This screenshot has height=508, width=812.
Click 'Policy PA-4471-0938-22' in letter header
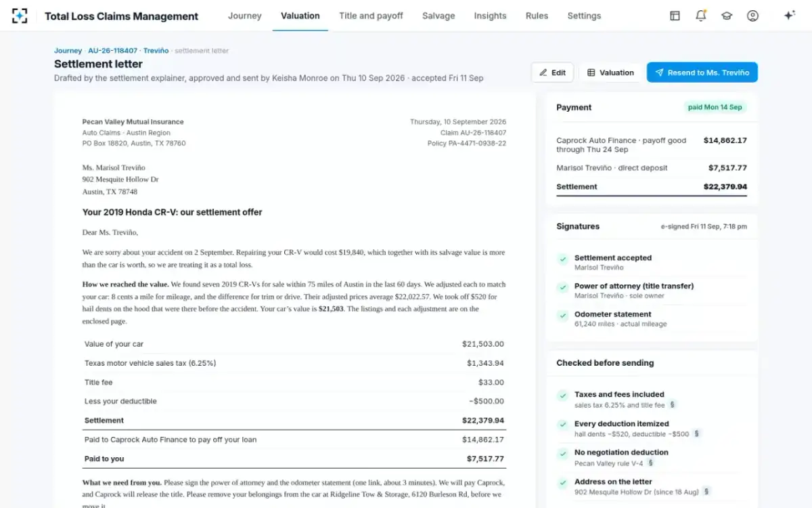coord(466,144)
